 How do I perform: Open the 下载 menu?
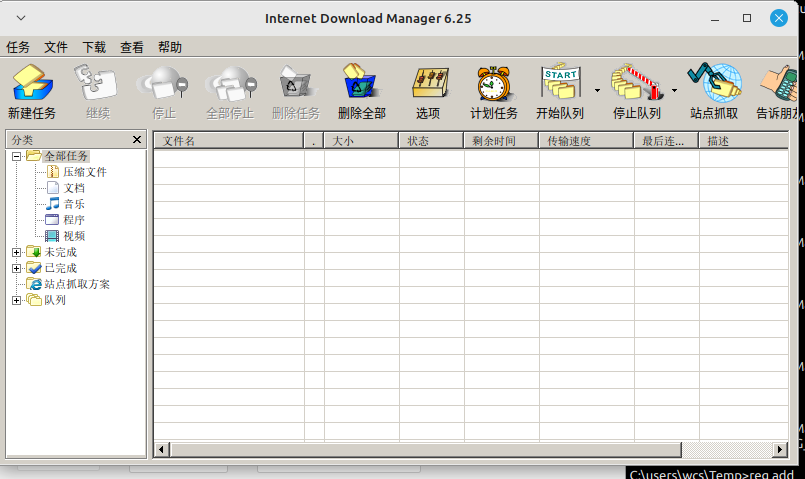pyautogui.click(x=94, y=47)
